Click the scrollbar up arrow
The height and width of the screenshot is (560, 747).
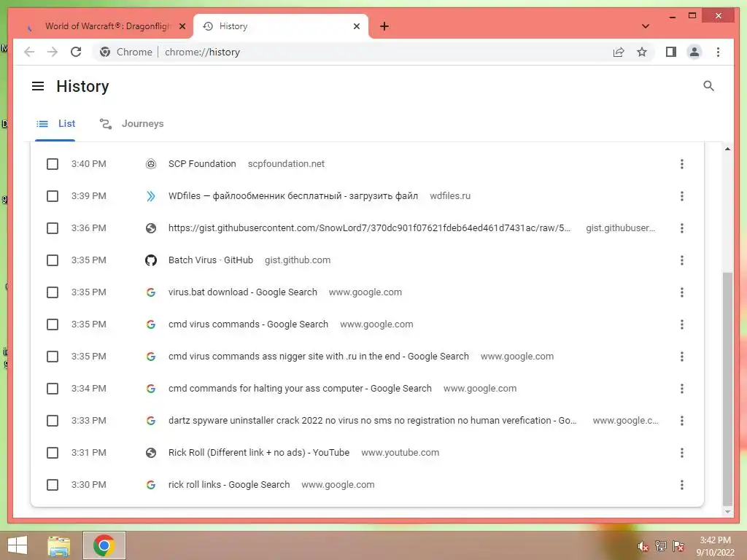tap(727, 149)
